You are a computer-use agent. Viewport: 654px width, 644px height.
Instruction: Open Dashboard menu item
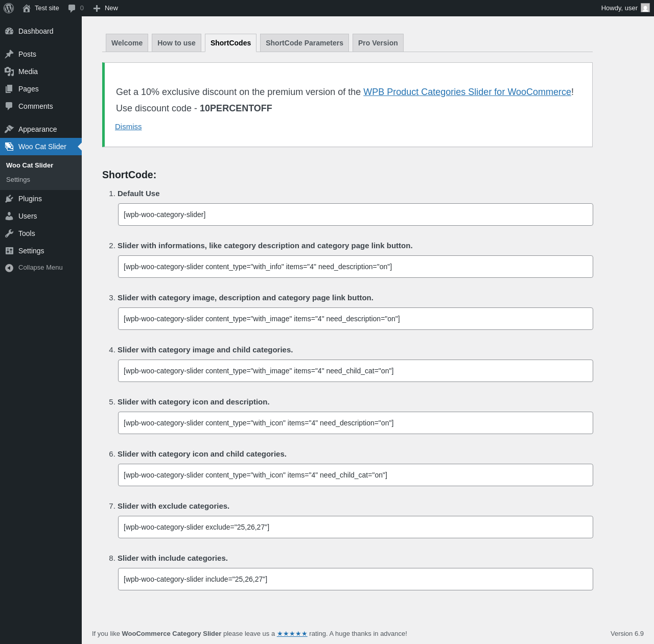tap(41, 31)
